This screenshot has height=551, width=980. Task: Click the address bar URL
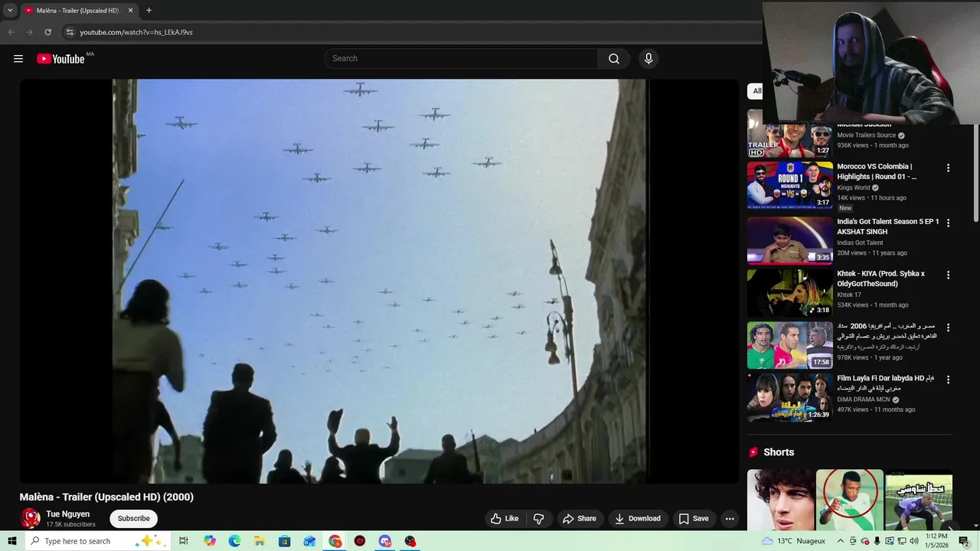tap(136, 32)
